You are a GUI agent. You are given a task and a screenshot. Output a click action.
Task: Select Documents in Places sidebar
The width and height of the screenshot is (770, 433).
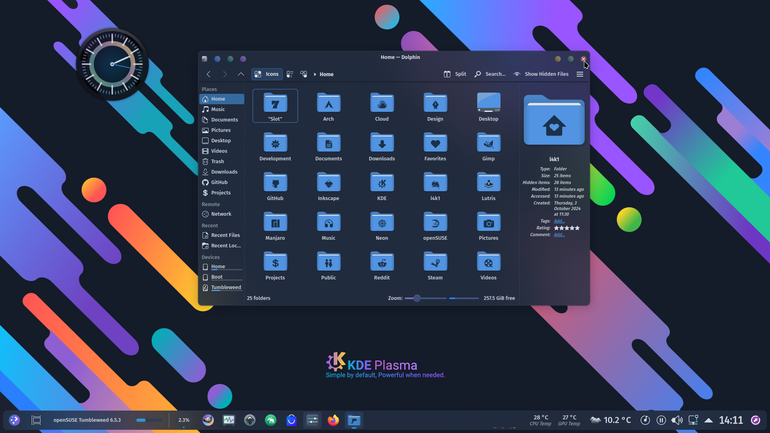(x=221, y=120)
